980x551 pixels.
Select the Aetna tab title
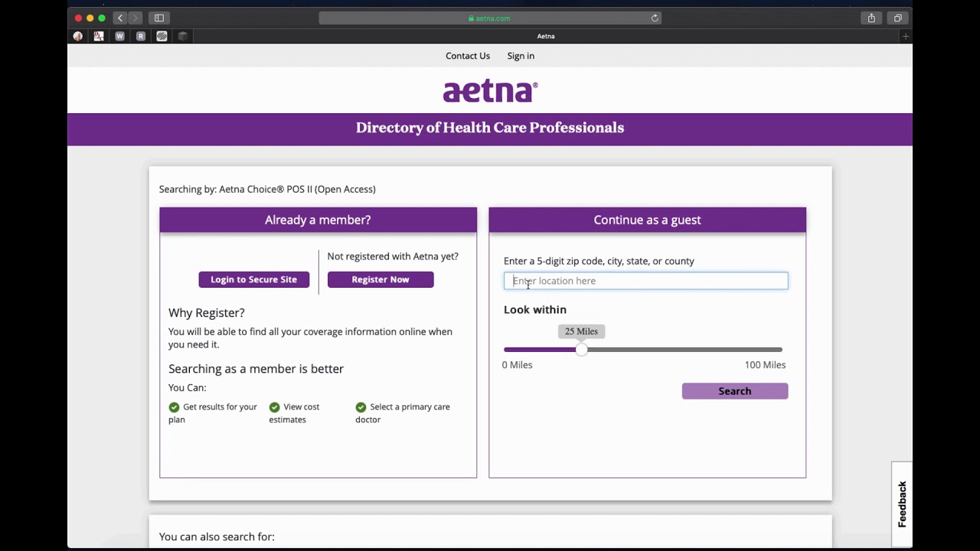coord(546,36)
